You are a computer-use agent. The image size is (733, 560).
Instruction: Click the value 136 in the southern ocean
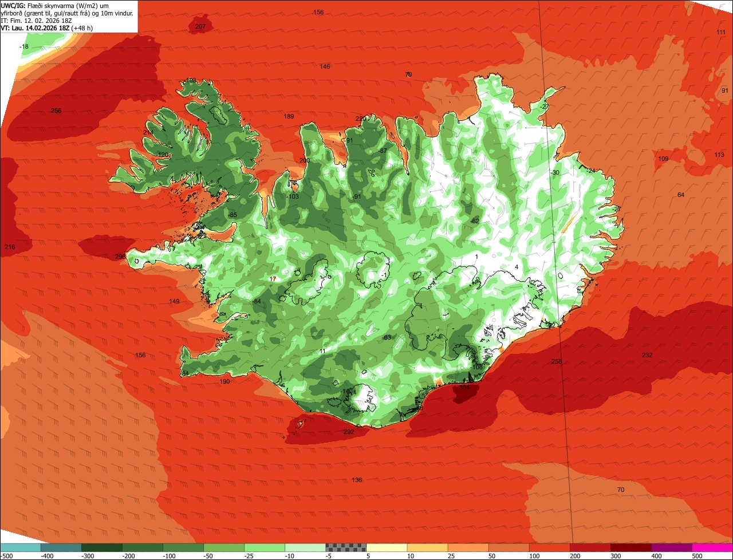click(357, 480)
